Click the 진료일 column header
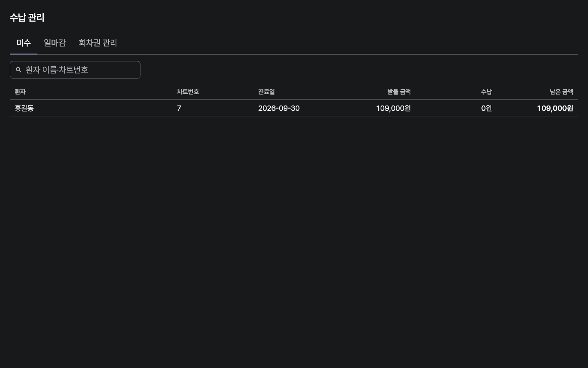Image resolution: width=588 pixels, height=368 pixels. click(x=266, y=92)
